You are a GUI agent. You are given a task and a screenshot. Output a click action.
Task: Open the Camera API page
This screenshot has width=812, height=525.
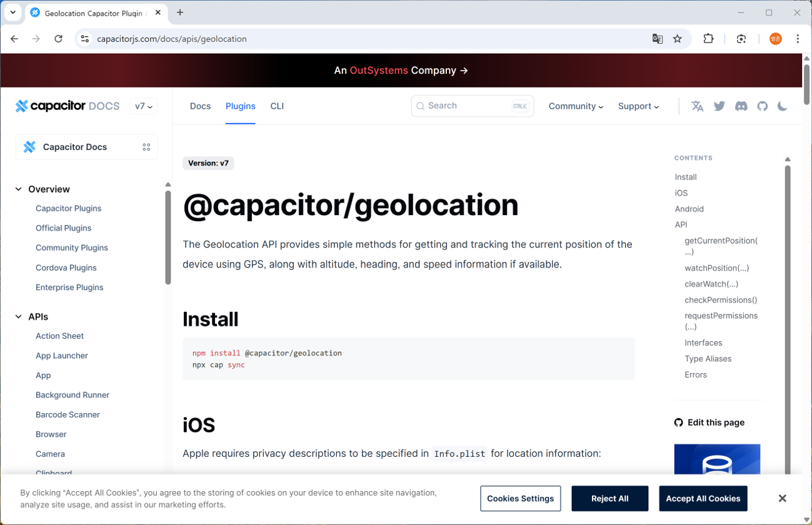(50, 454)
